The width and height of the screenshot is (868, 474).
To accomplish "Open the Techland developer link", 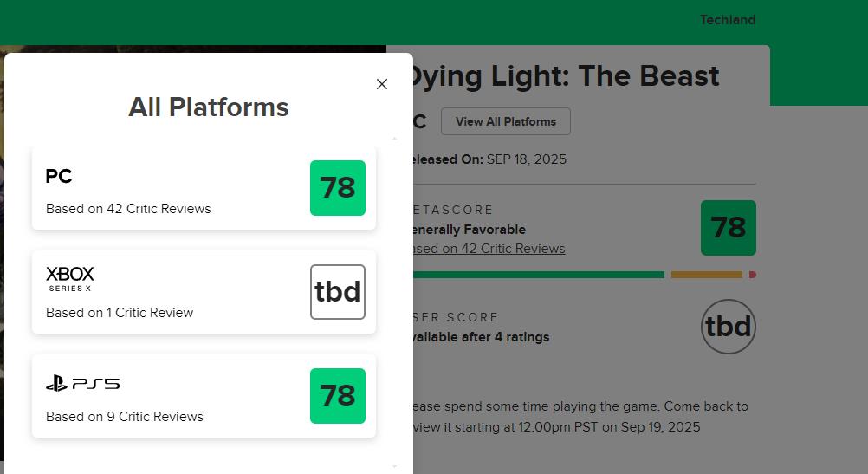I will (x=728, y=20).
